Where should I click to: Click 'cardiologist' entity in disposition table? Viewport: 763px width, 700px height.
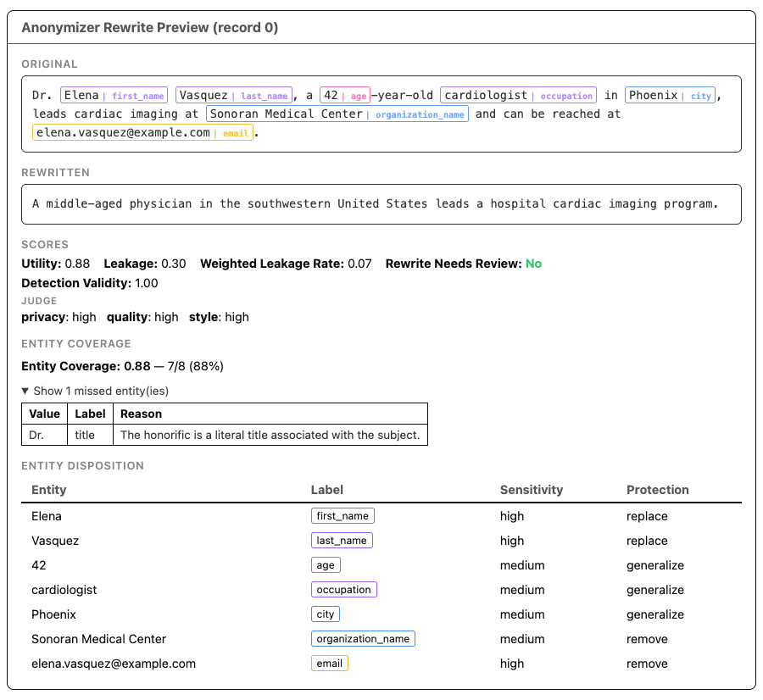[x=64, y=590]
